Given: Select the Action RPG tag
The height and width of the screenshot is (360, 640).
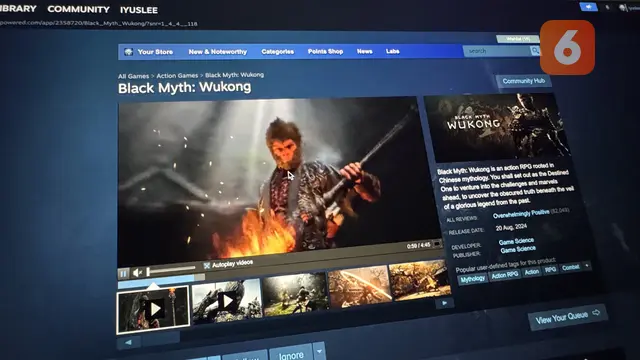Looking at the screenshot, I should 504,275.
